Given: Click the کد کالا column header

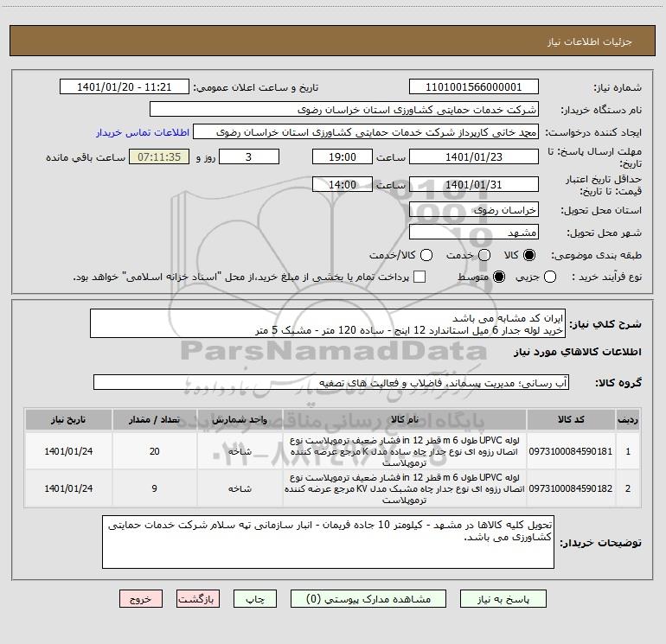Looking at the screenshot, I should pos(571,419).
